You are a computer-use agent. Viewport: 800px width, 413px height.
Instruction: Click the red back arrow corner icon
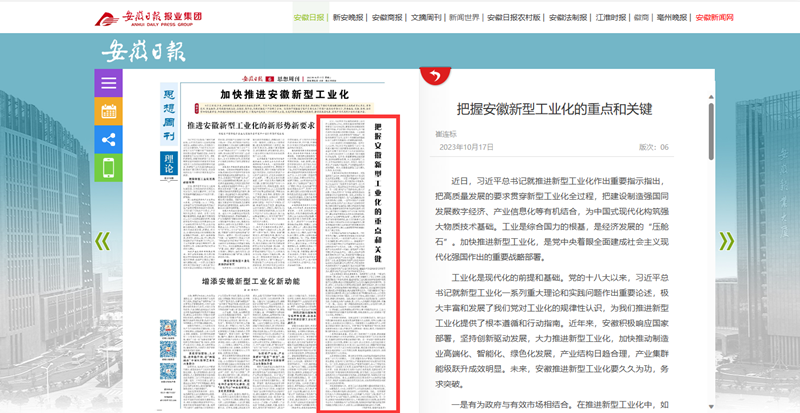pyautogui.click(x=433, y=76)
